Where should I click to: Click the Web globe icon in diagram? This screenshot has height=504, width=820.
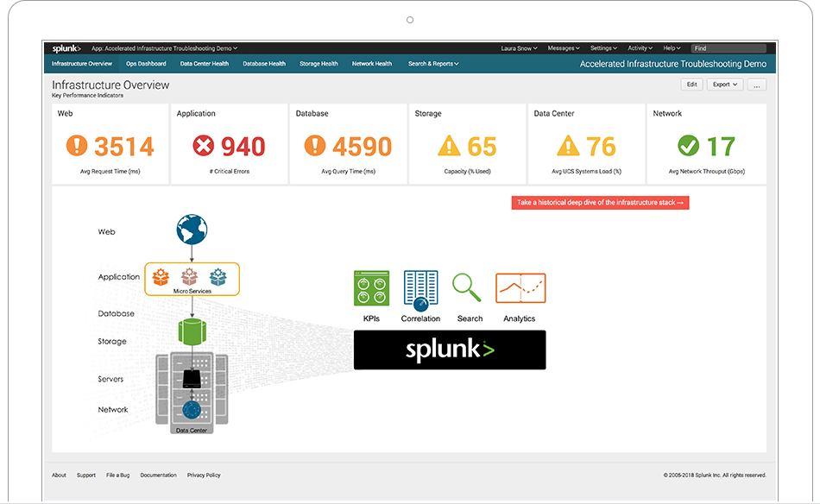pyautogui.click(x=192, y=230)
